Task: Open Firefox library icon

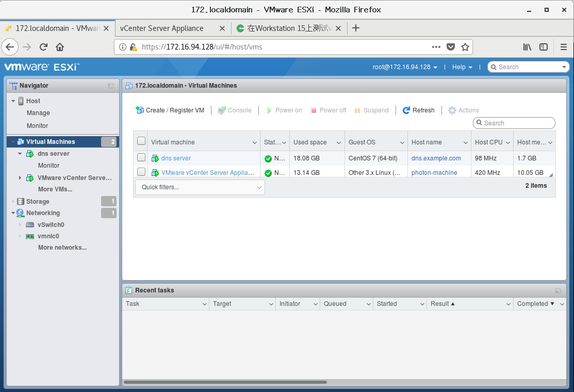Action: (527, 47)
